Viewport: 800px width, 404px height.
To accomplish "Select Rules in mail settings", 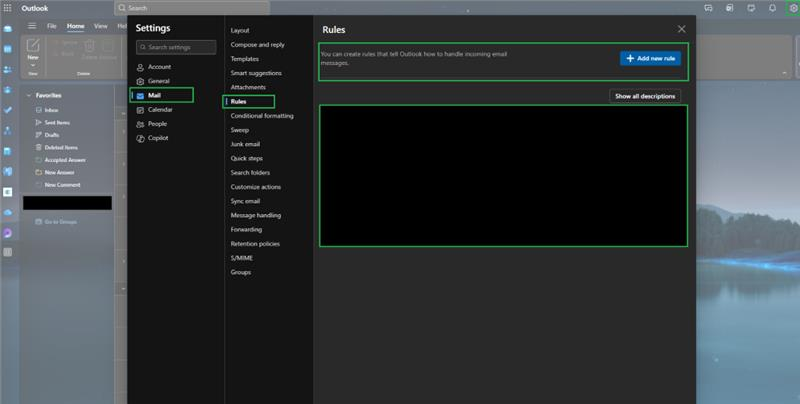I will 249,102.
